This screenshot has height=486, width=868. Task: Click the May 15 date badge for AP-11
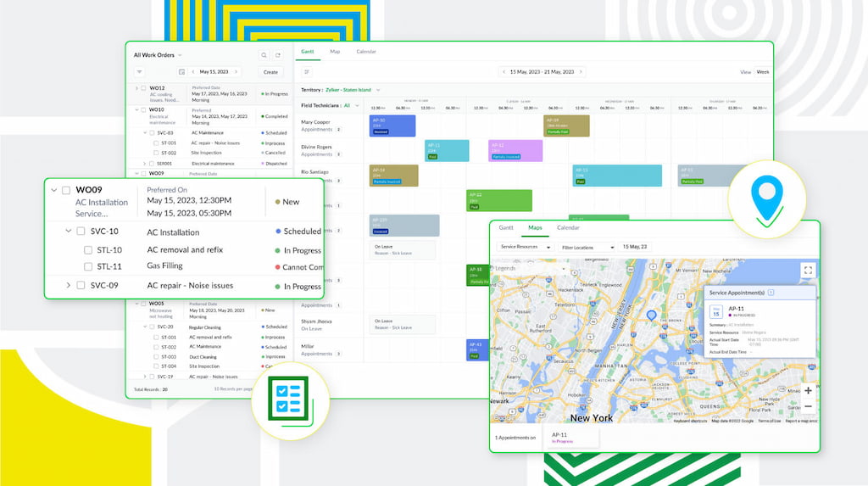(715, 312)
